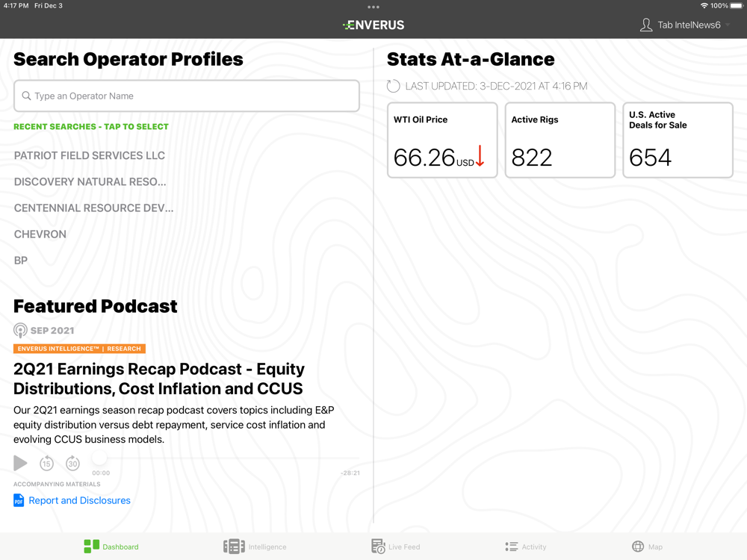Switch to the Live Feed tab
Screen dimensions: 747x560
point(395,547)
